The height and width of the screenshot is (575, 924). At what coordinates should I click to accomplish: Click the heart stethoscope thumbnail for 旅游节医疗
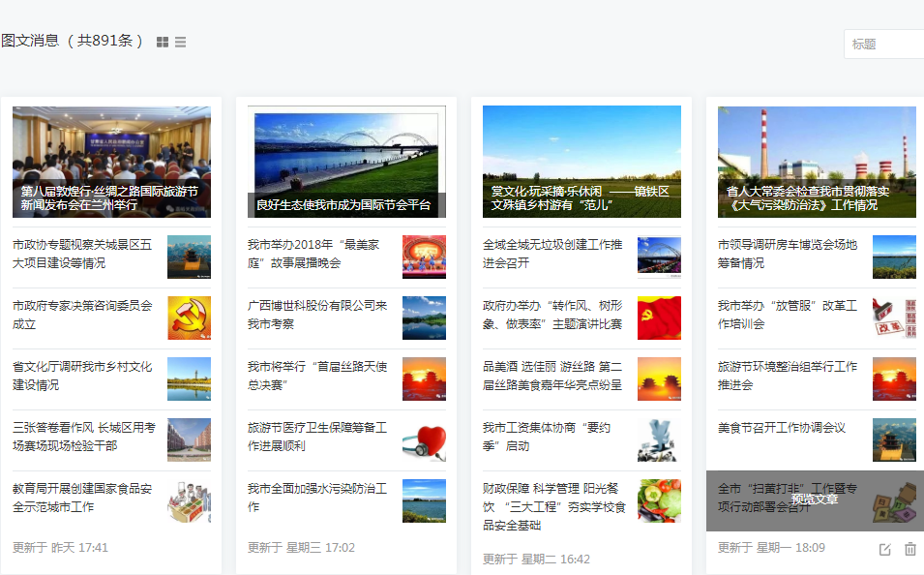coord(424,439)
